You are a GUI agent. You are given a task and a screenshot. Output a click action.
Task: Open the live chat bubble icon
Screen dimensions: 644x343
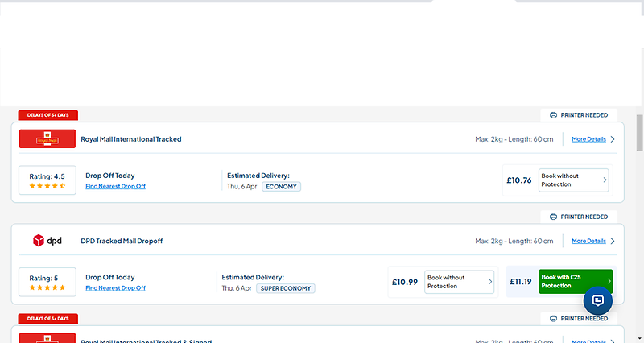(598, 300)
